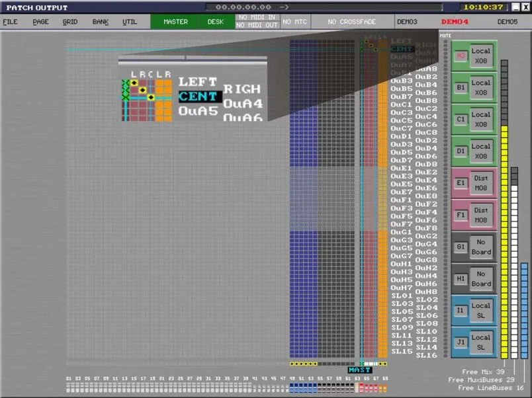The width and height of the screenshot is (532, 398).
Task: Select the CENT output row label
Action: (x=402, y=49)
